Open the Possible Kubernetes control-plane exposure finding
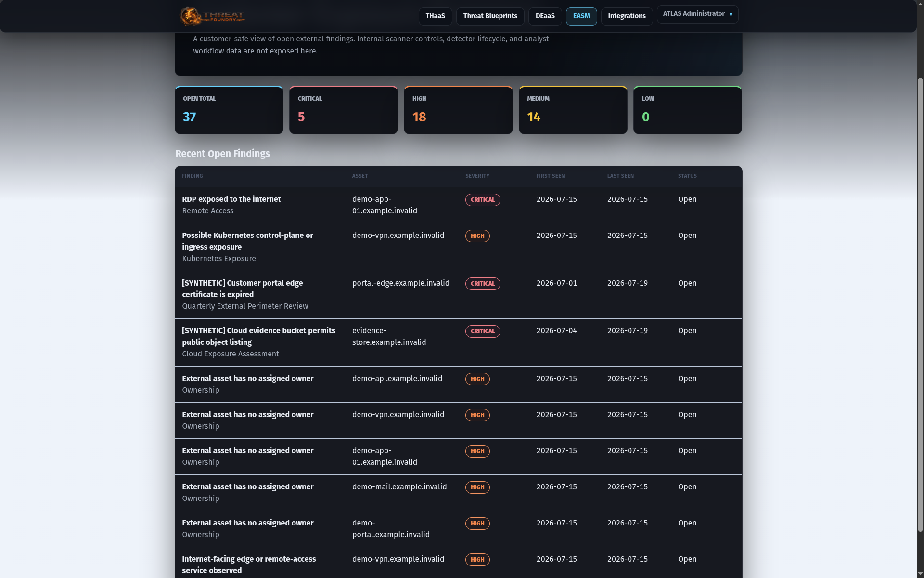Image resolution: width=924 pixels, height=578 pixels. [247, 241]
